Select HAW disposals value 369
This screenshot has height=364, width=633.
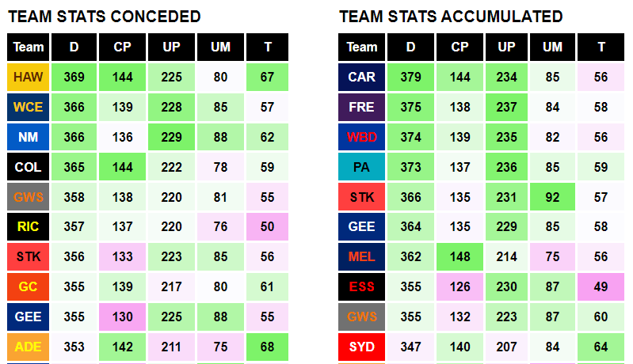(x=74, y=77)
